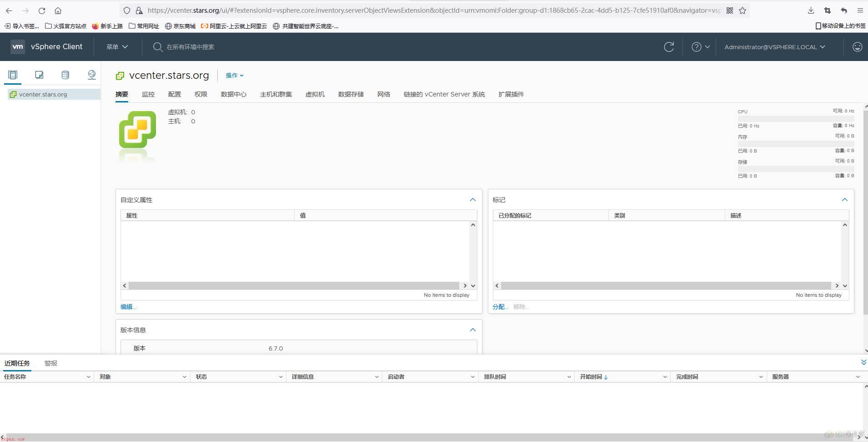
Task: Open the 启动者 column filter dropdown
Action: (x=472, y=377)
